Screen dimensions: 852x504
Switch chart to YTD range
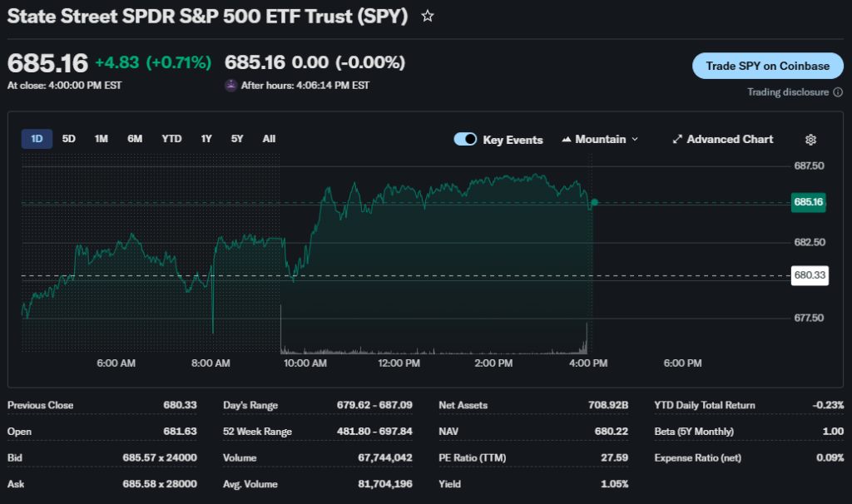[171, 139]
